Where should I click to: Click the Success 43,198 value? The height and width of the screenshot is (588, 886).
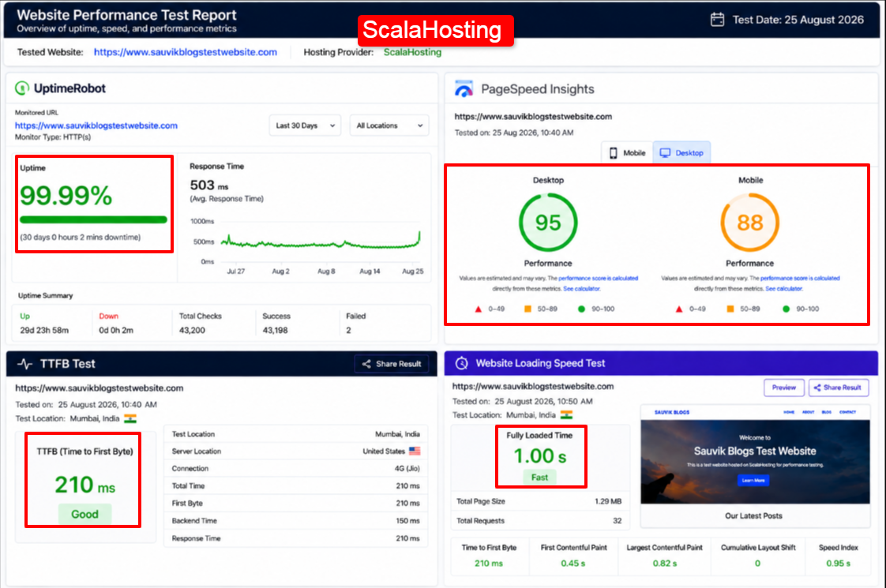275,331
